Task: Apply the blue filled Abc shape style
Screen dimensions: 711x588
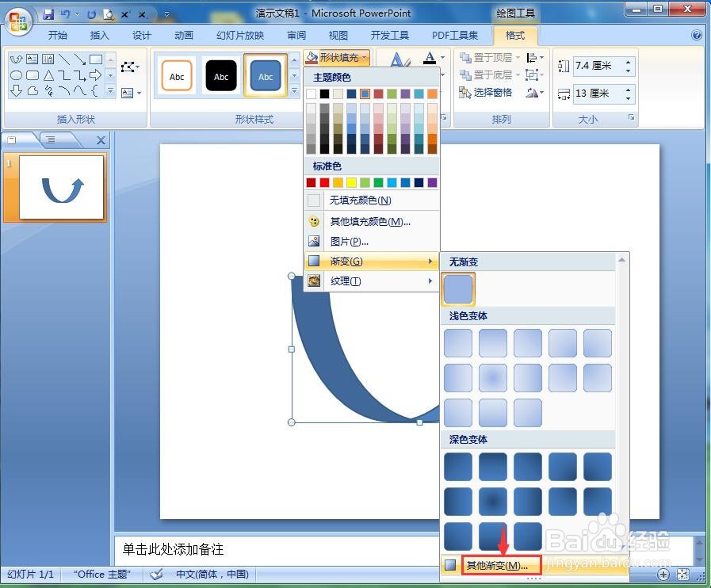Action: (x=266, y=76)
